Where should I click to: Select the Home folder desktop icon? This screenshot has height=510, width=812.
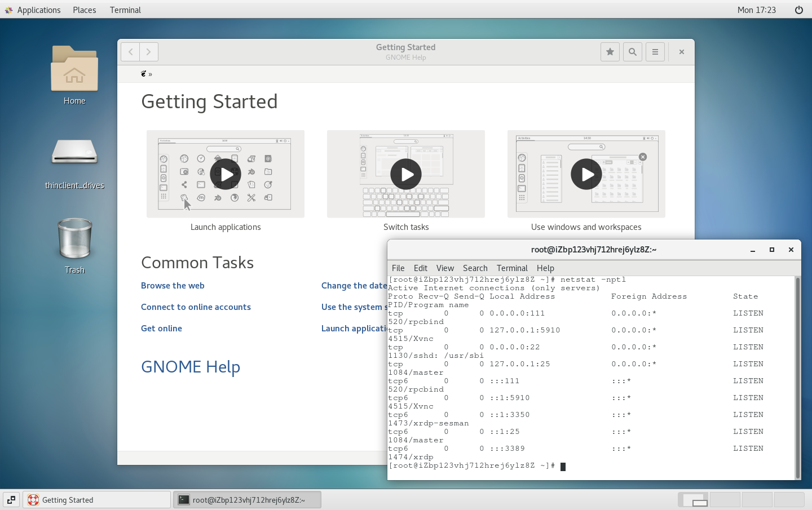(74, 76)
